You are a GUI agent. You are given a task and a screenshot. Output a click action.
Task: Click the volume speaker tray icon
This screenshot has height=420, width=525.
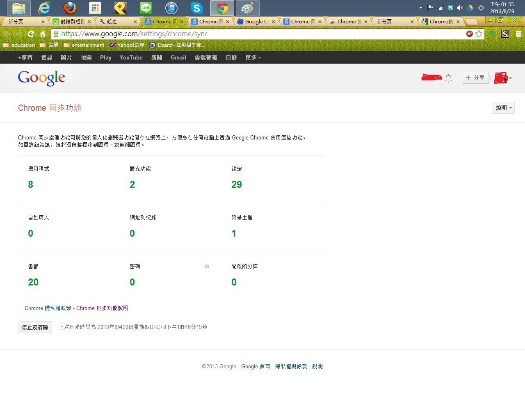pyautogui.click(x=460, y=8)
